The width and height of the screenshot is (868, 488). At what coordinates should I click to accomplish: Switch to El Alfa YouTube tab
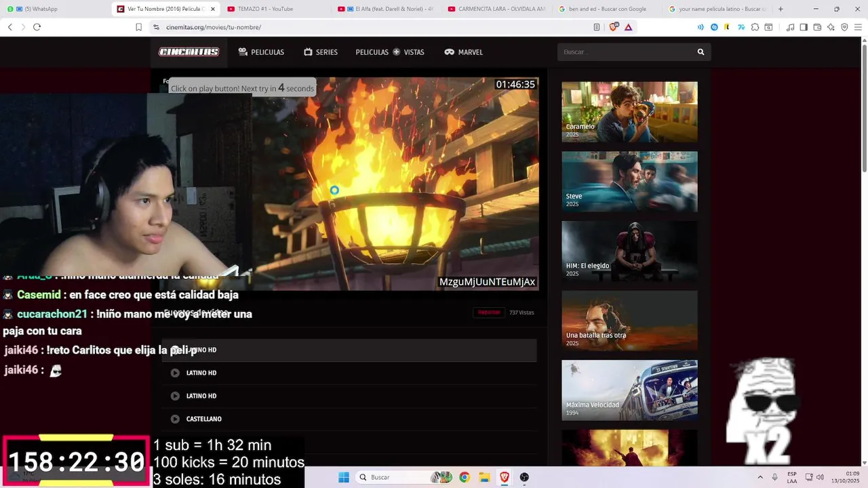tap(387, 9)
